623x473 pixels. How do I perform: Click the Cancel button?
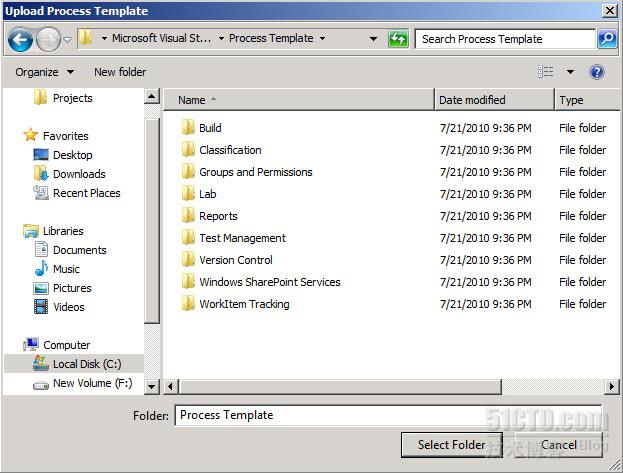(559, 445)
